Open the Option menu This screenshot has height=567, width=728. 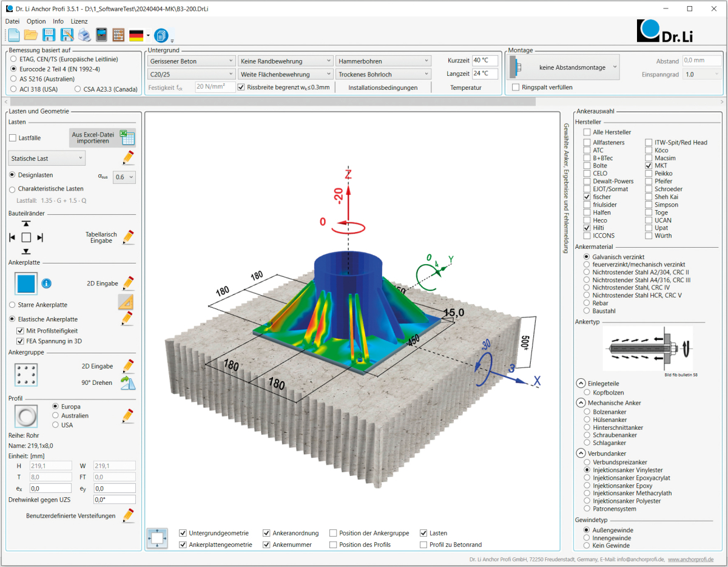point(36,21)
